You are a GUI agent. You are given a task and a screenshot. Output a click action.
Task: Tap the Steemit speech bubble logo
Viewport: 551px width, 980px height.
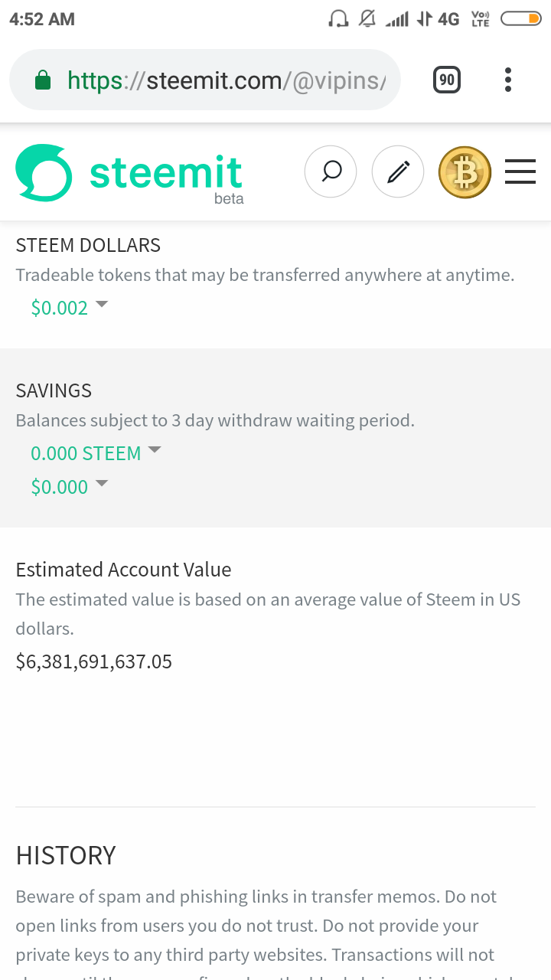coord(44,173)
